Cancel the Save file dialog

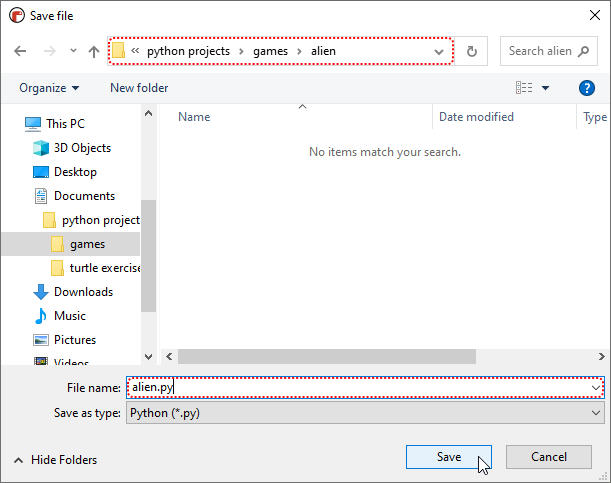(549, 457)
